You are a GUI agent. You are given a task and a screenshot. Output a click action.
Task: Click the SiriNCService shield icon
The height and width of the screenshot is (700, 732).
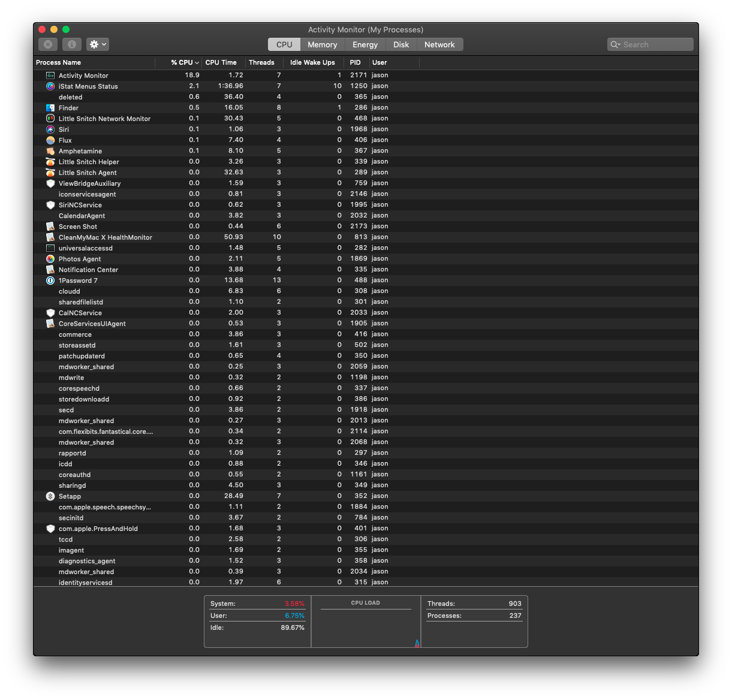[50, 205]
